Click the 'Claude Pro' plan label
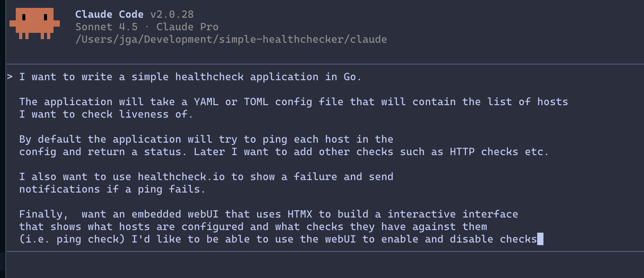Screen dimensions: 644x278 tap(187, 27)
